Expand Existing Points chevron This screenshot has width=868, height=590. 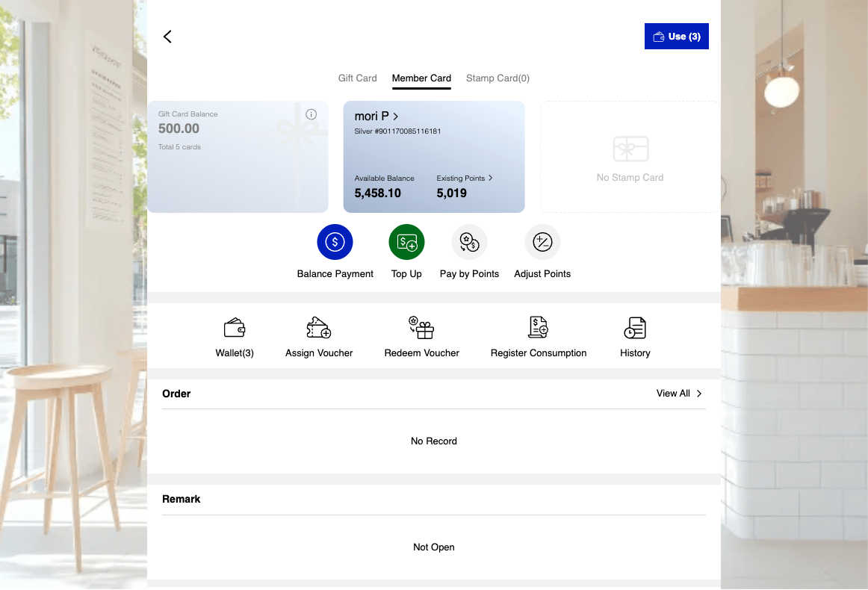coord(491,178)
